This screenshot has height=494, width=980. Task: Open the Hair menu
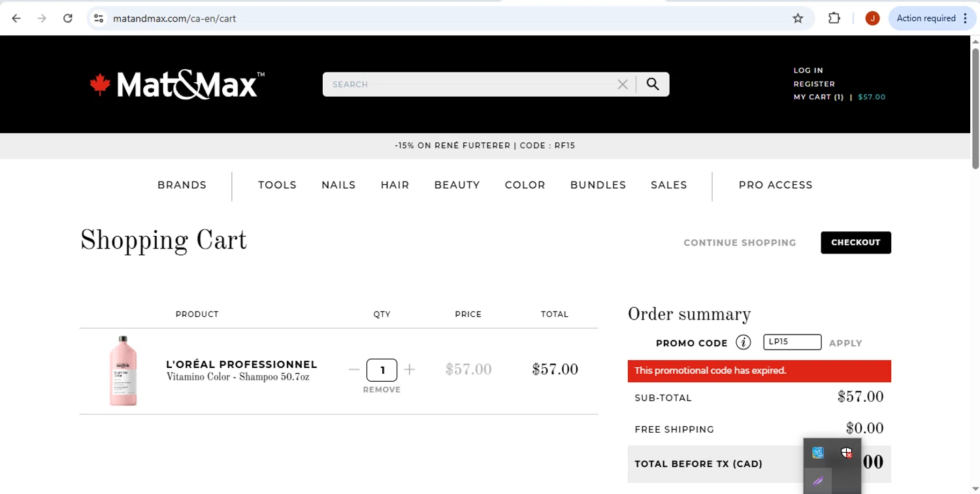click(x=395, y=185)
